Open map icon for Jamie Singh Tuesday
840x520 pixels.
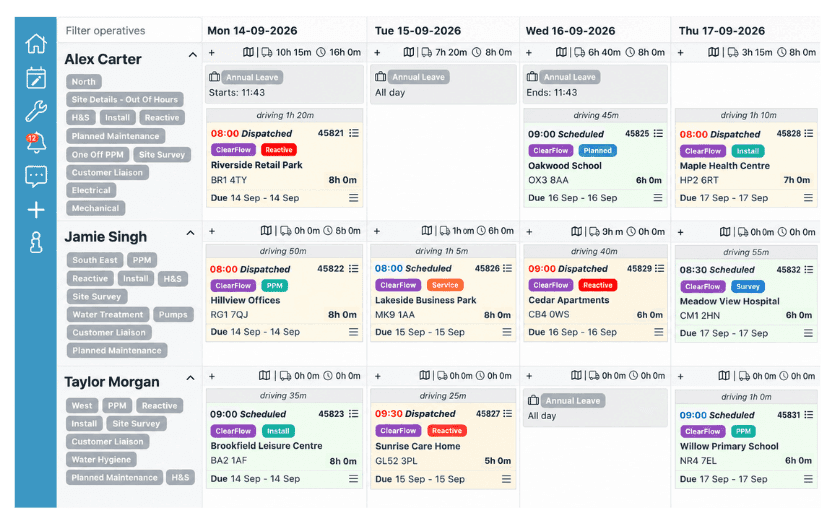click(x=427, y=230)
